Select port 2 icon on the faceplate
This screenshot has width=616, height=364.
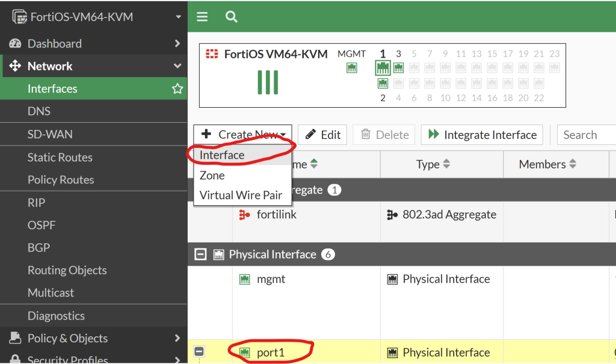(383, 84)
